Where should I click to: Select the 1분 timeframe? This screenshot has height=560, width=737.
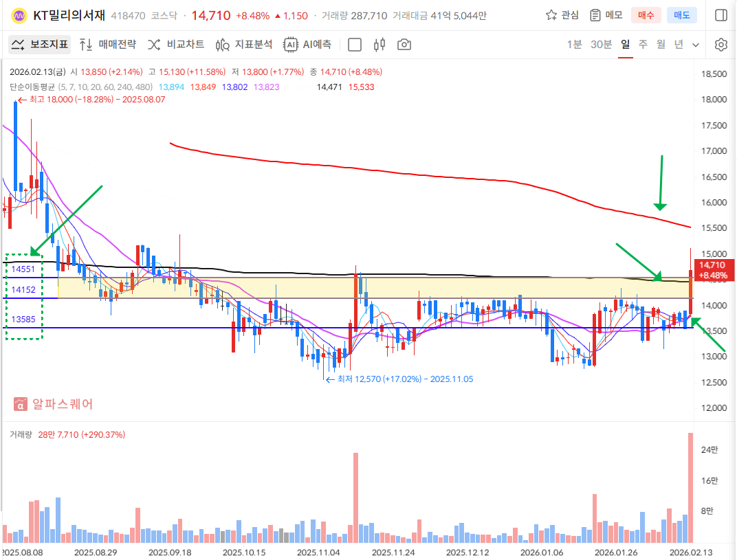coord(574,45)
